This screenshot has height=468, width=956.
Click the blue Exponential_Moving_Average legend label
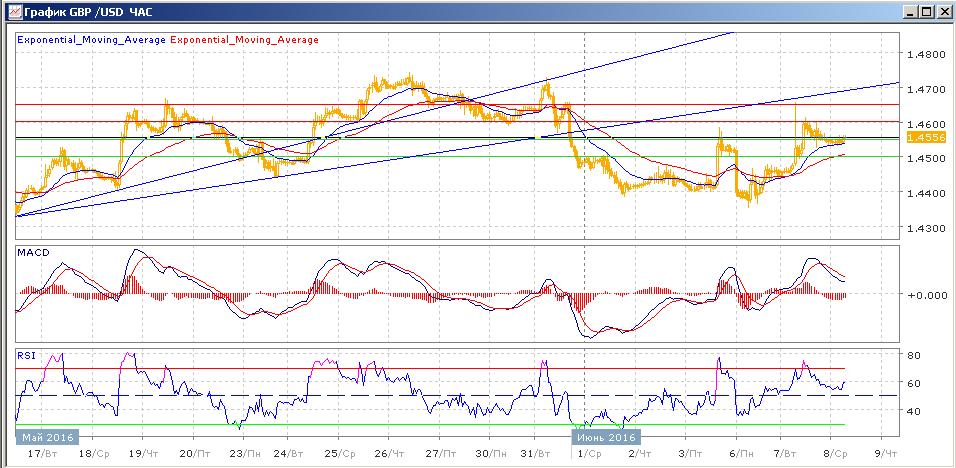[x=91, y=40]
